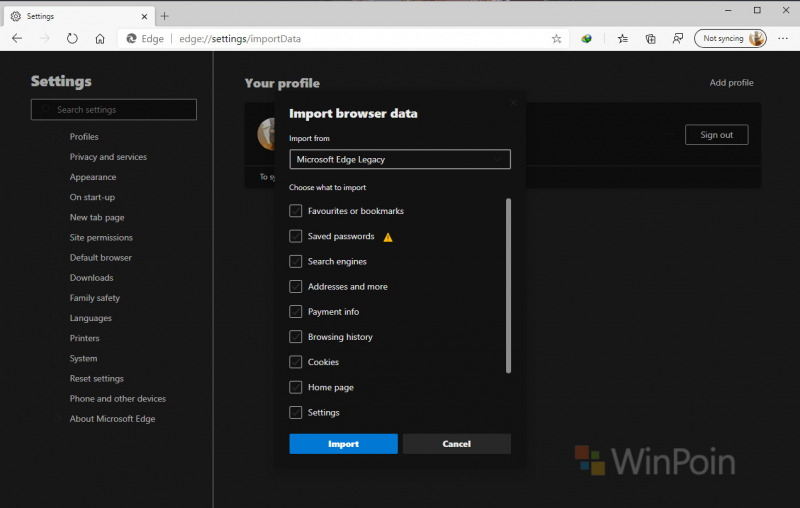Toggle Payment info checkbox
Screen dimensions: 800x508
[x=295, y=312]
